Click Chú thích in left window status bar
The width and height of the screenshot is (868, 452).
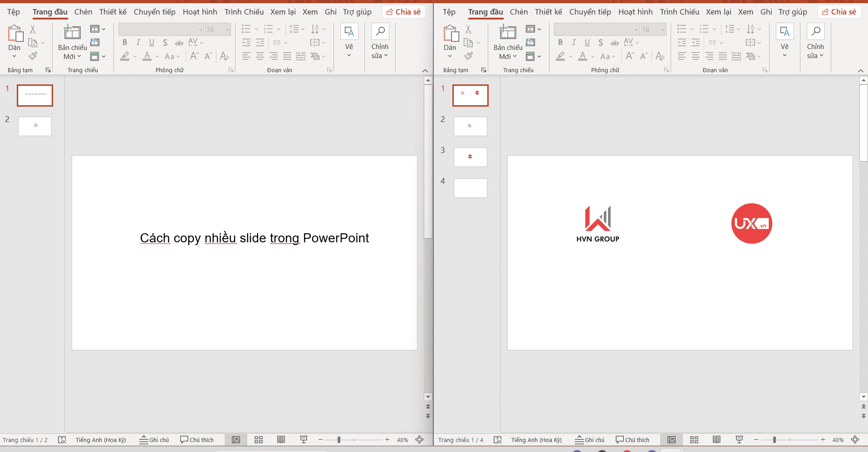pos(197,440)
